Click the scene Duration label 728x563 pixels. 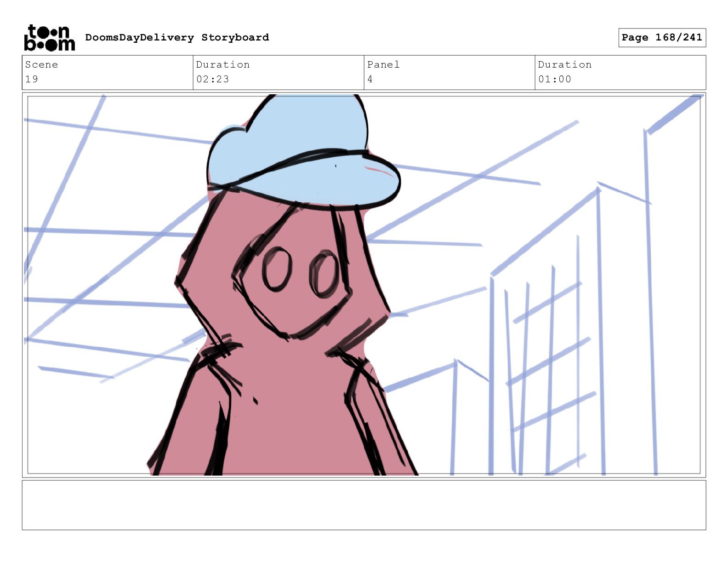click(223, 65)
